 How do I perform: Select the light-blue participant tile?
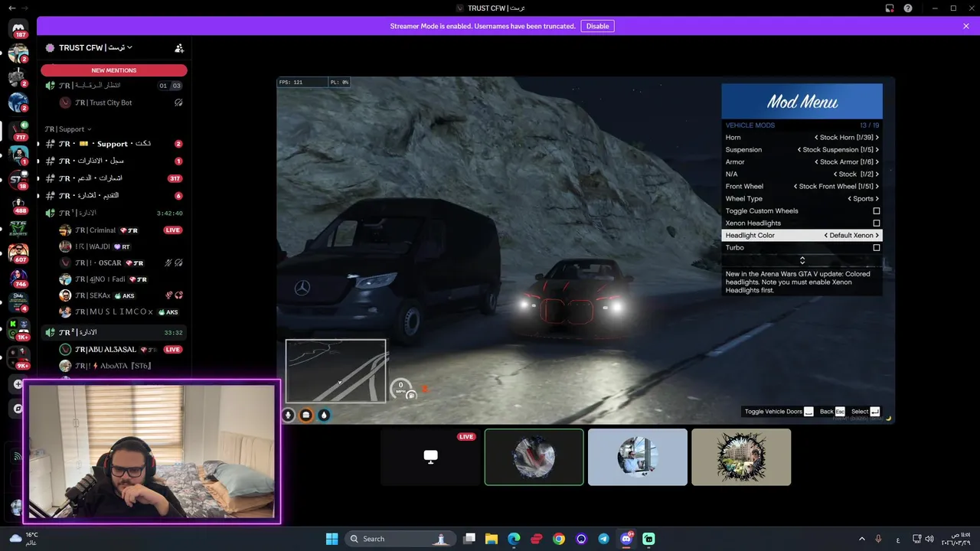pyautogui.click(x=638, y=457)
